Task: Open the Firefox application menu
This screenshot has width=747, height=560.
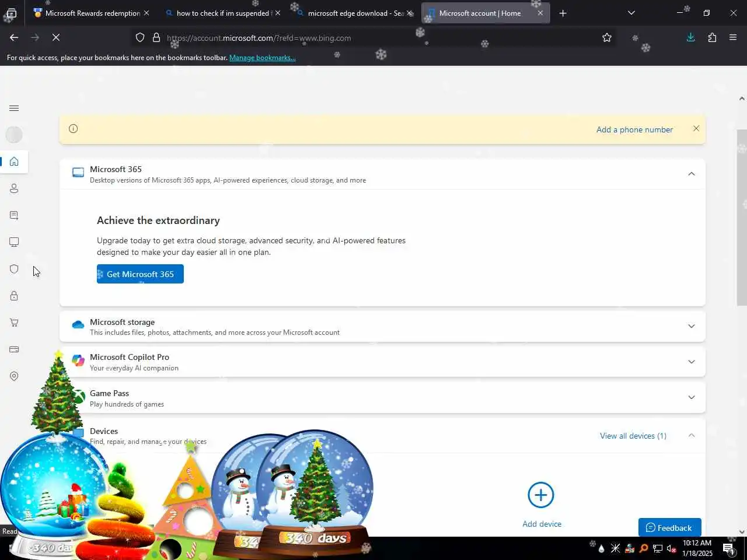Action: (x=733, y=37)
